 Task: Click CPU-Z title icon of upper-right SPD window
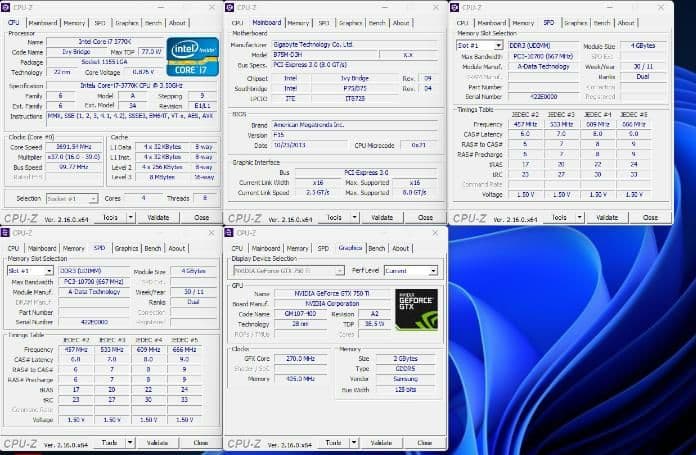(454, 7)
